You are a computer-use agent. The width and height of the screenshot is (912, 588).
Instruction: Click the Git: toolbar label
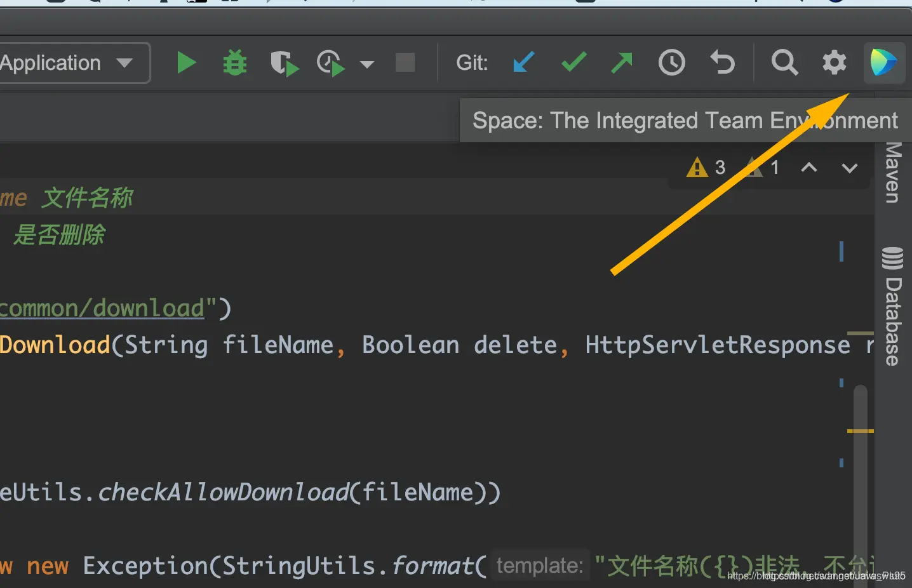coord(472,63)
